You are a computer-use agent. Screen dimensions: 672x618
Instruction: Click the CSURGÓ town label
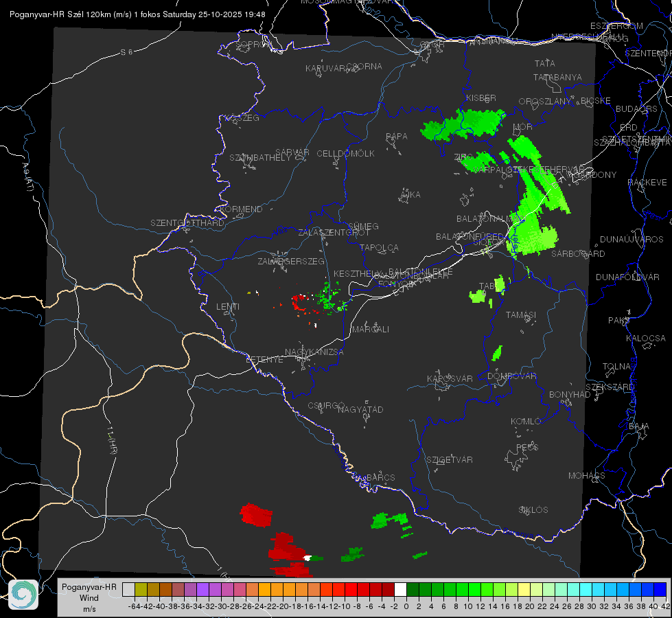pyautogui.click(x=326, y=406)
